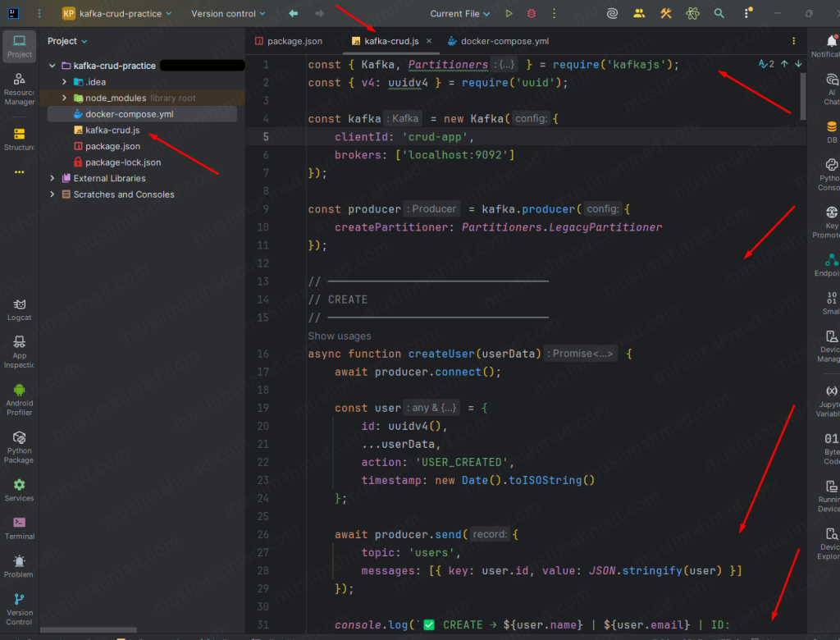
Task: Open the kafka-crud-practice project dropdown
Action: coord(116,13)
